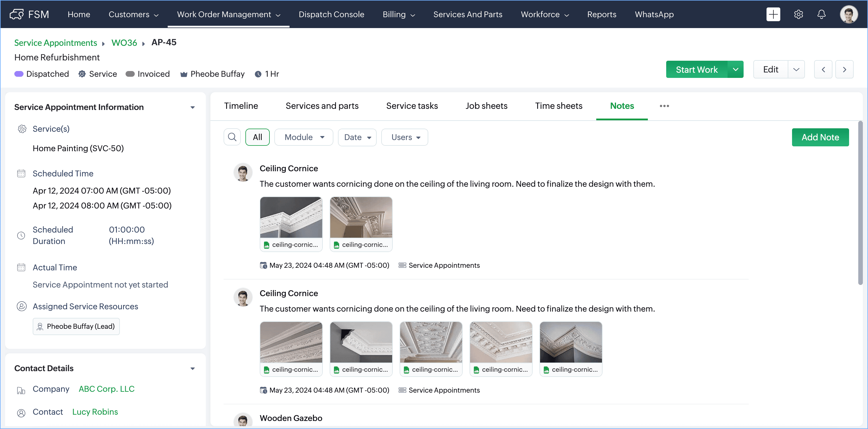Open the ABC Corp. LLC company link
This screenshot has width=868, height=429.
[106, 389]
